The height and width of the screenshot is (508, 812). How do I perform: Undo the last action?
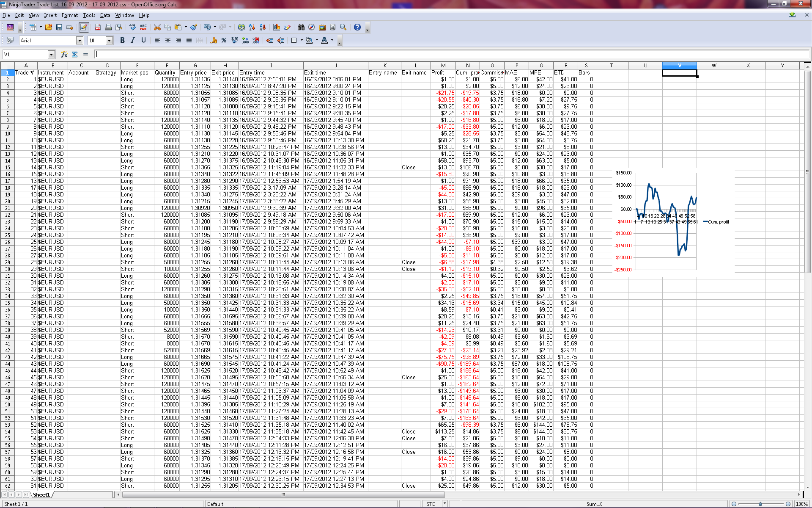207,27
